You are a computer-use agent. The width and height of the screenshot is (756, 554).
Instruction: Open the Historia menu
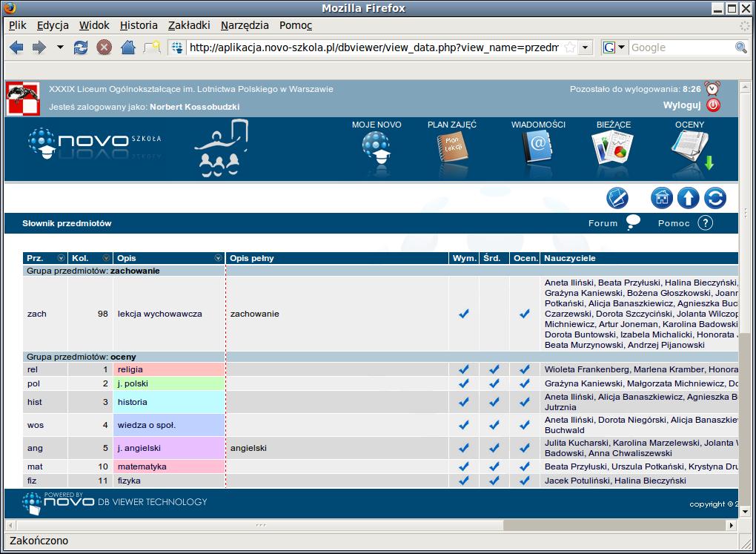(x=139, y=25)
